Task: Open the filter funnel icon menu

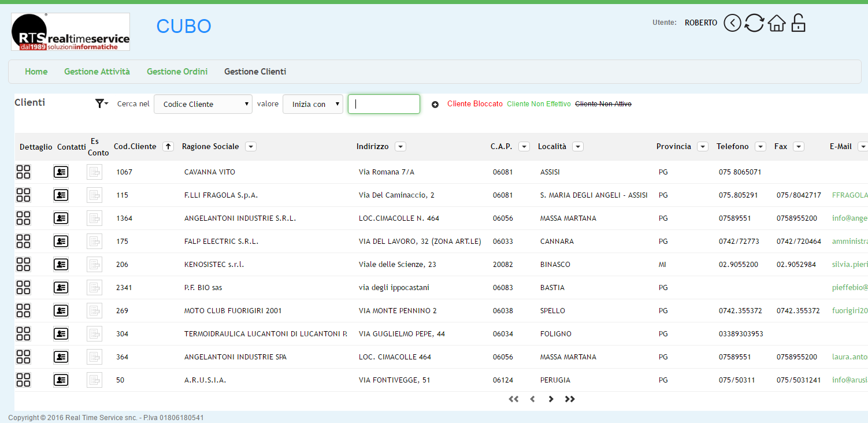Action: (102, 103)
